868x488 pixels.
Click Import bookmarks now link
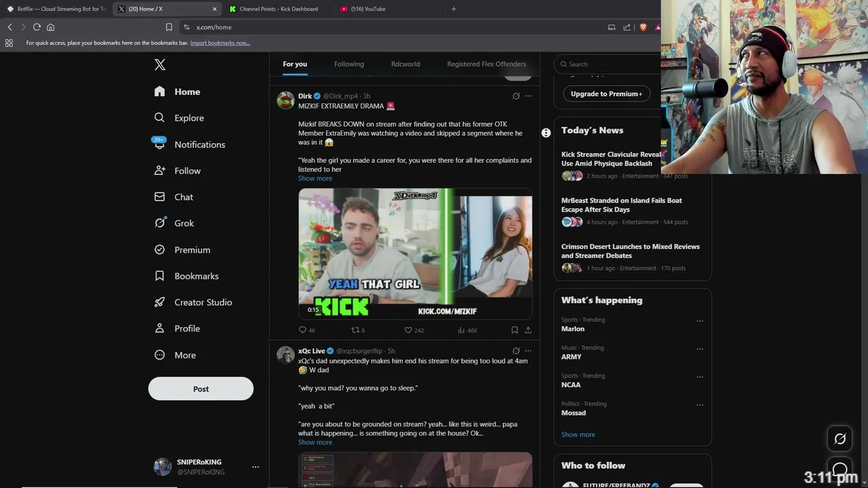click(220, 43)
